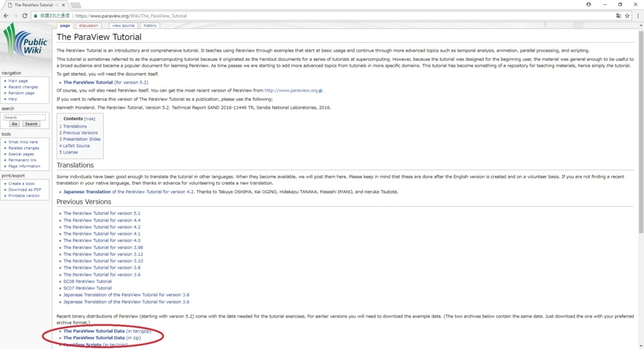Image resolution: width=644 pixels, height=349 pixels.
Task: Open ParaView Tutorial for version 5.1
Action: coord(101,213)
